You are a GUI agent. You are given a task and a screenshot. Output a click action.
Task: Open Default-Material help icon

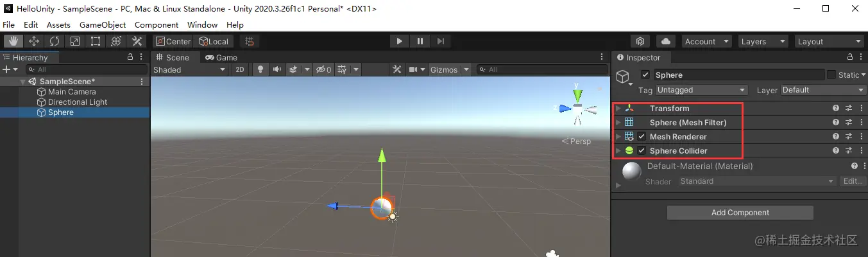pos(854,166)
